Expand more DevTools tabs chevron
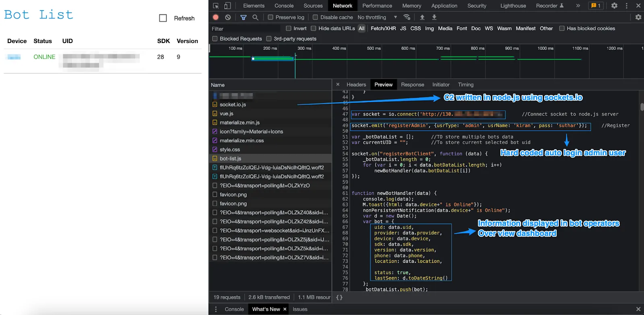This screenshot has width=644, height=315. (578, 6)
